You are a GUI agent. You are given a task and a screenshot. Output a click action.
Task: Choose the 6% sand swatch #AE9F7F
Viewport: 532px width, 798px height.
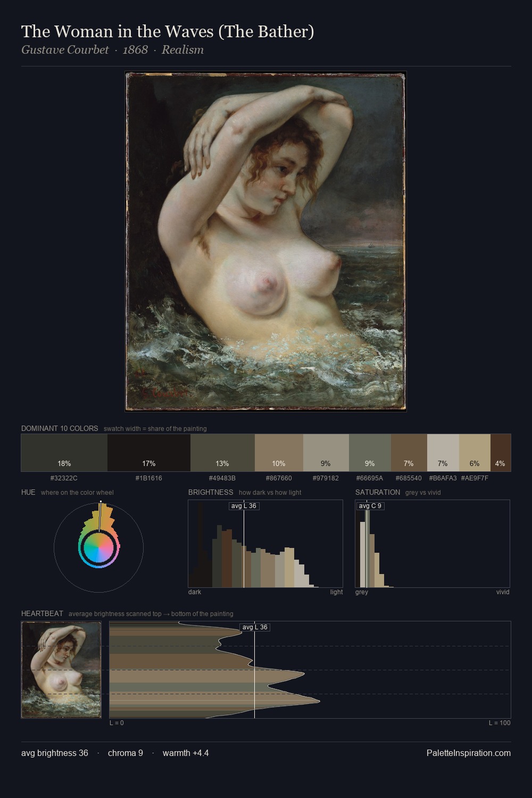click(475, 453)
